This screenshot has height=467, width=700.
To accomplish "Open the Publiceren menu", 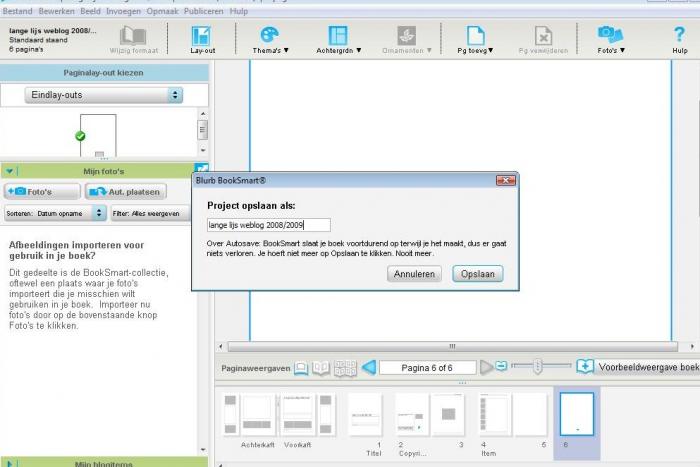I will [x=204, y=11].
